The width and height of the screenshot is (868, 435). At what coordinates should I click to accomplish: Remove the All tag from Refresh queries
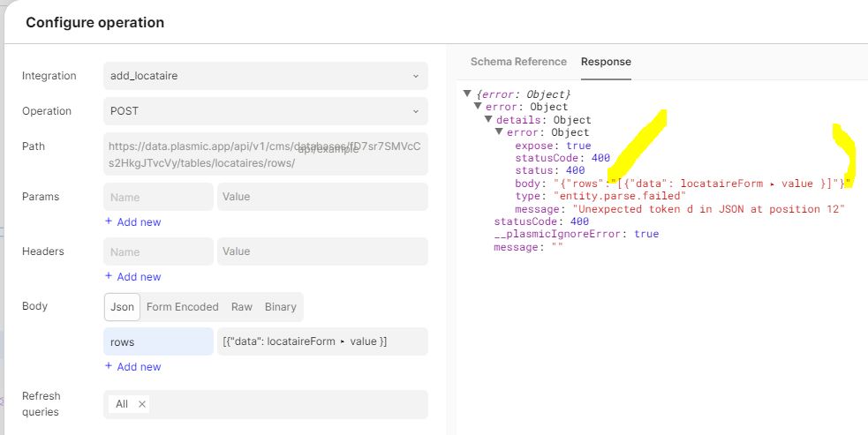point(142,404)
